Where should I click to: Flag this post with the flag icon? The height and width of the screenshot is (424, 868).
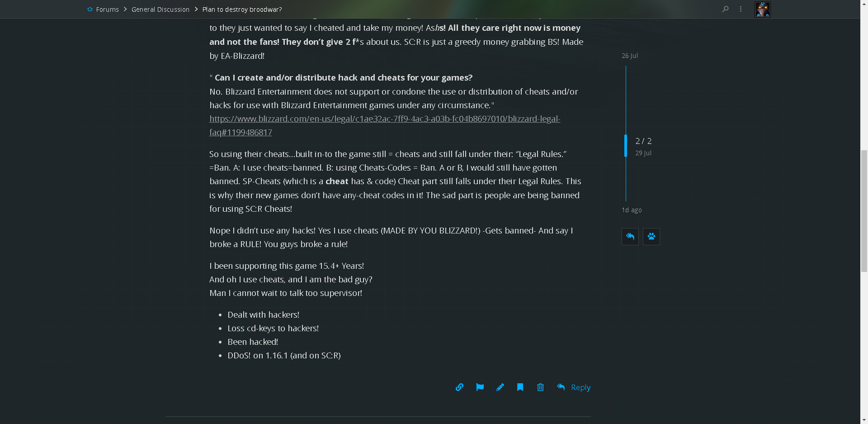tap(480, 387)
